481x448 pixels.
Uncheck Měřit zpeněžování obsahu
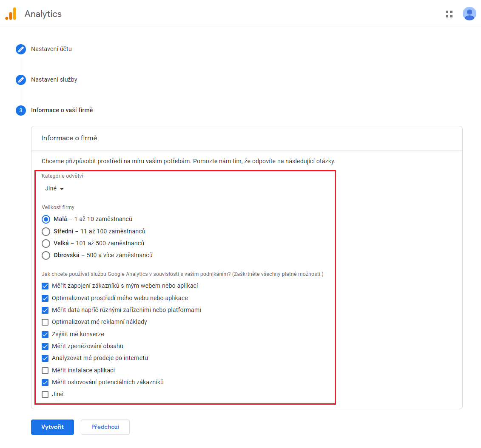pos(45,346)
